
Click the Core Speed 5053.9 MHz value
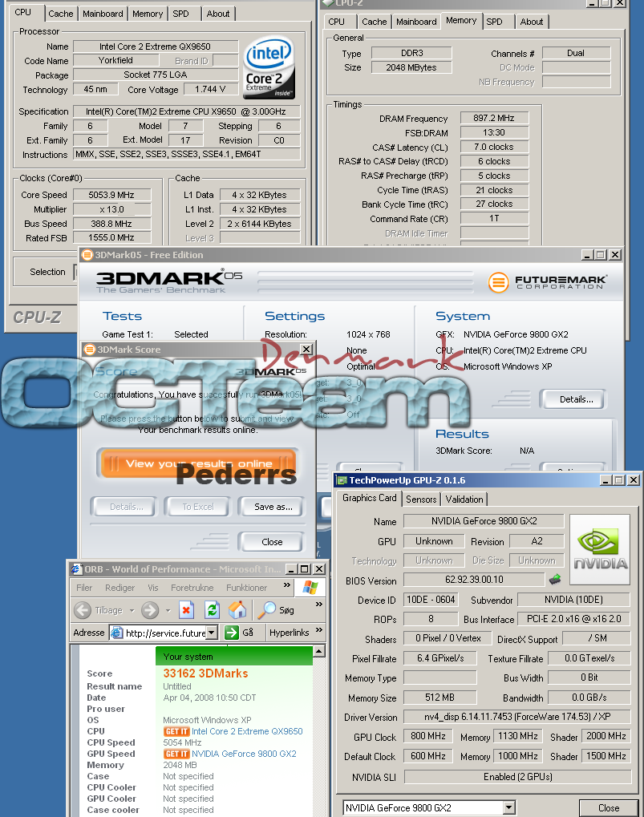(x=111, y=195)
